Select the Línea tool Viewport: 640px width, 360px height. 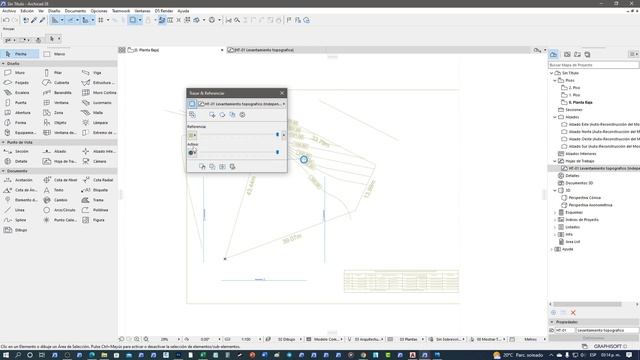19,210
